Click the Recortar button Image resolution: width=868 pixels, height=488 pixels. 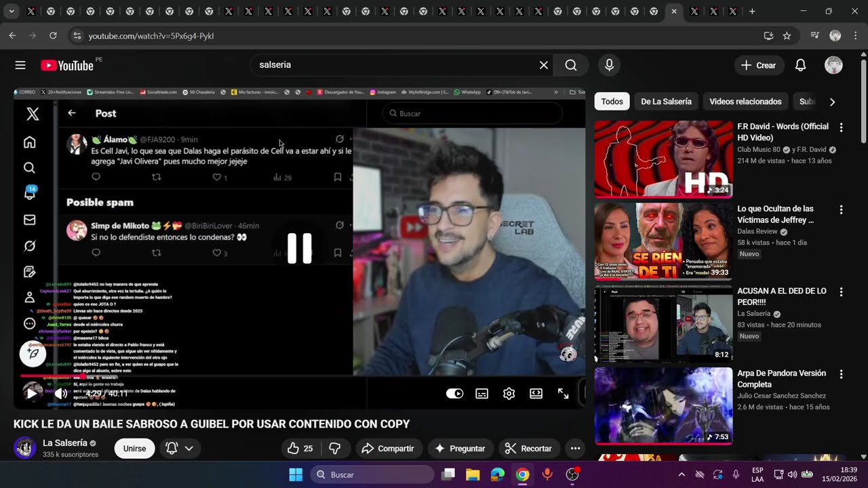[528, 449]
